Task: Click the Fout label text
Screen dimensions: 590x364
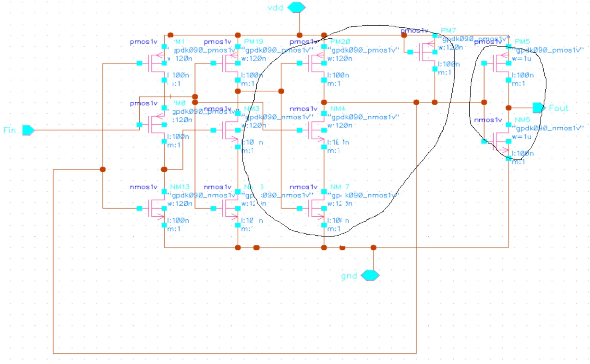Action: 558,108
